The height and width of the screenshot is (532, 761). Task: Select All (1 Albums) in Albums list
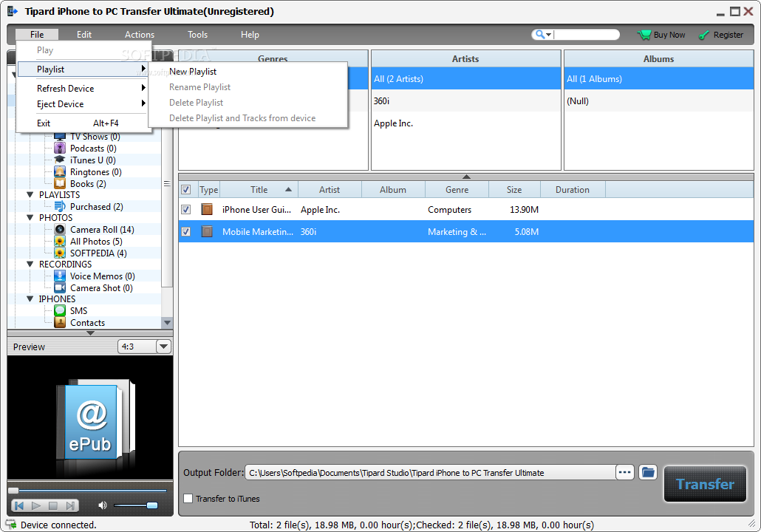pyautogui.click(x=658, y=78)
